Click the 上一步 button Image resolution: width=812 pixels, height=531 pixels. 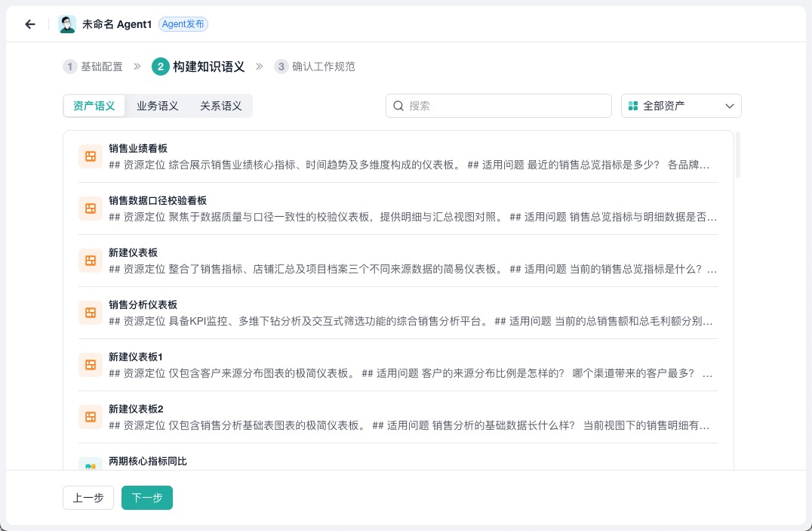[x=88, y=498]
